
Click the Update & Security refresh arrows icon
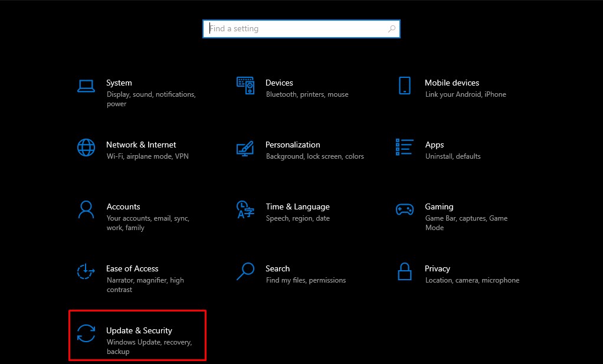pyautogui.click(x=86, y=334)
